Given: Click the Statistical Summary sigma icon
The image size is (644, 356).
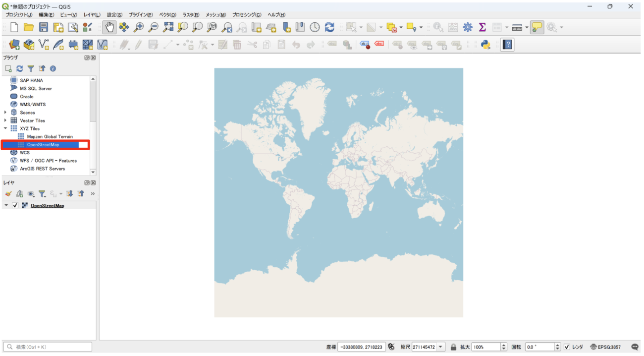Looking at the screenshot, I should 482,28.
